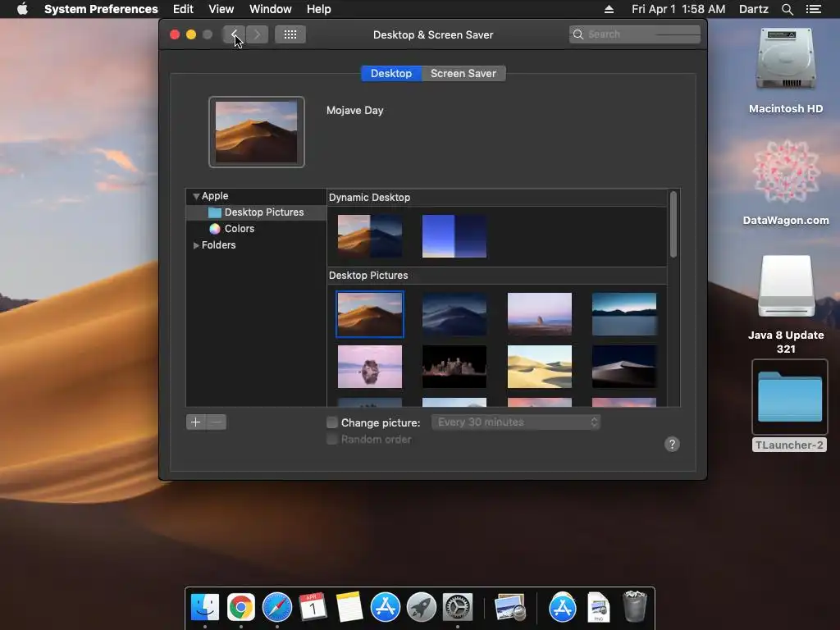
Task: Select the Java 8 Update 321 disk
Action: click(786, 286)
